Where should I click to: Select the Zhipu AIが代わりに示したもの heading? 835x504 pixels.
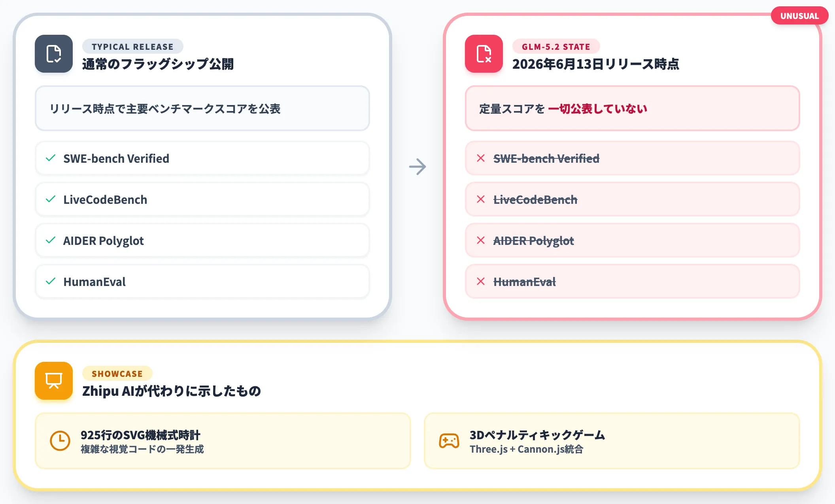(x=172, y=391)
